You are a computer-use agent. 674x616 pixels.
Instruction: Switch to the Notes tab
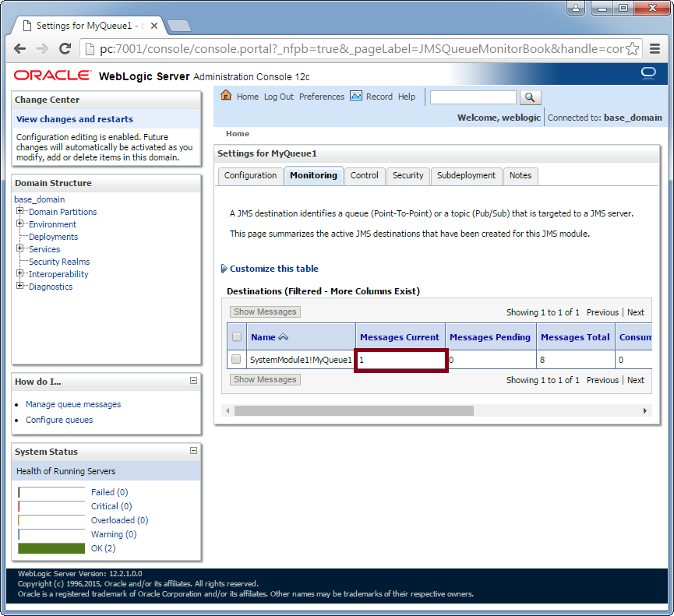520,176
